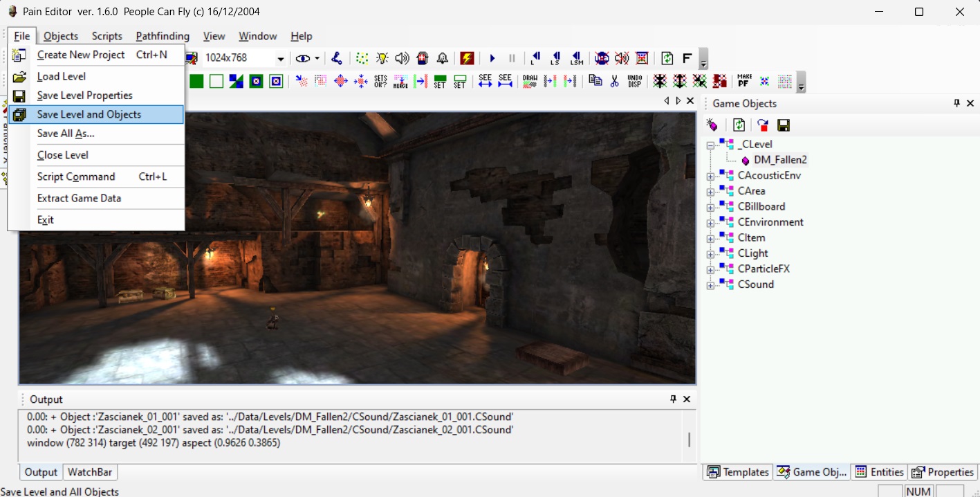Click the filled green SET icon
This screenshot has width=980, height=497.
pyautogui.click(x=440, y=81)
